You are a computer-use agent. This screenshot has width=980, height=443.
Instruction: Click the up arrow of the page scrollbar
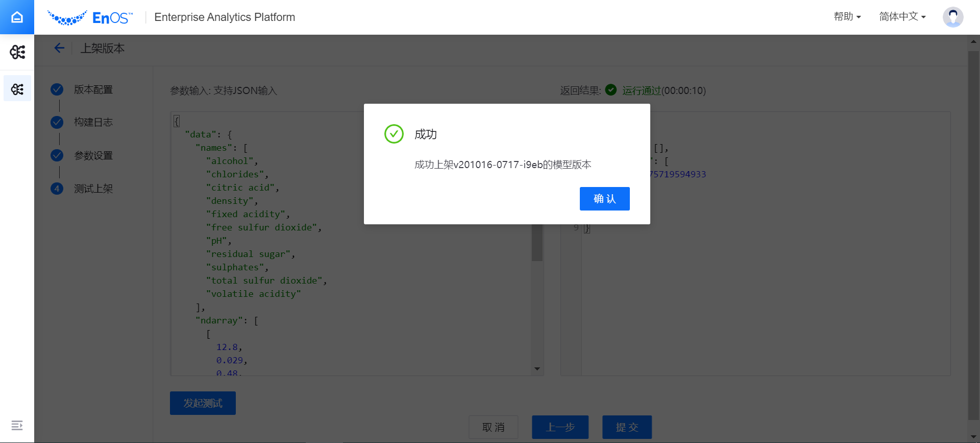pyautogui.click(x=973, y=41)
